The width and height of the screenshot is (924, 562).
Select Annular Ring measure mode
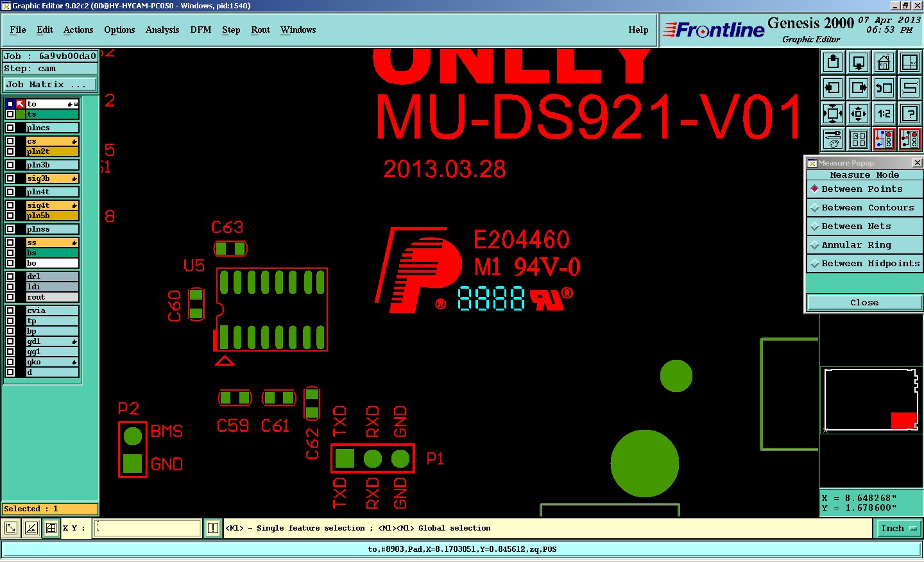point(864,245)
